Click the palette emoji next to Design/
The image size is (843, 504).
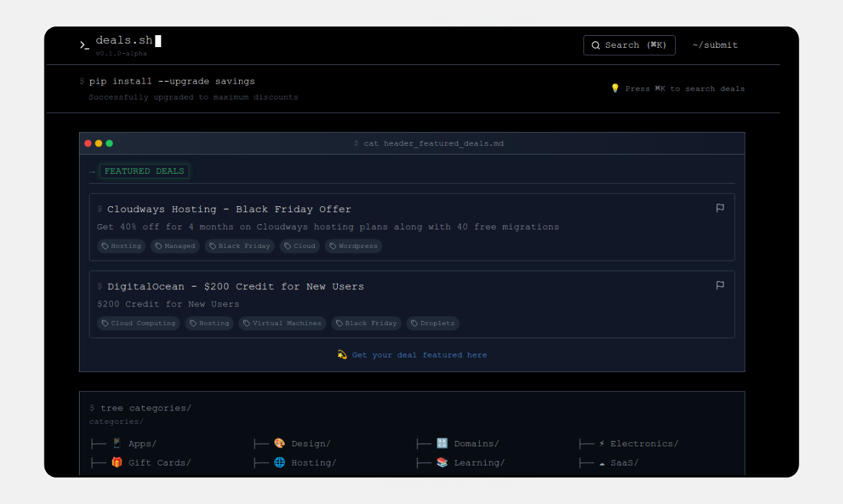279,444
